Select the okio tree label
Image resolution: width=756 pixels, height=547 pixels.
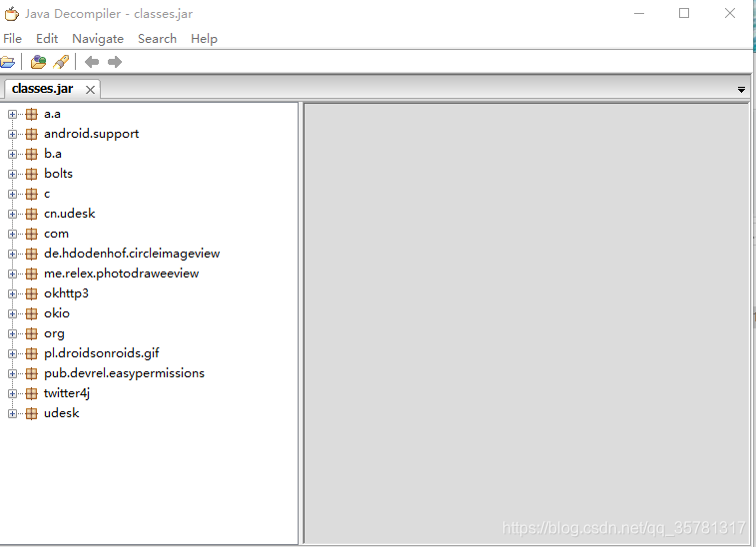coord(56,313)
